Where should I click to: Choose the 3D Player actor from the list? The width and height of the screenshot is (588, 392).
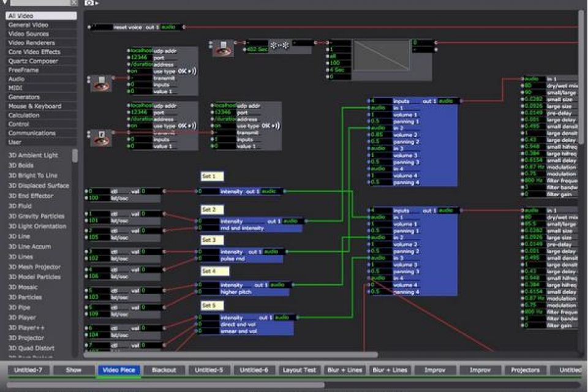click(22, 318)
